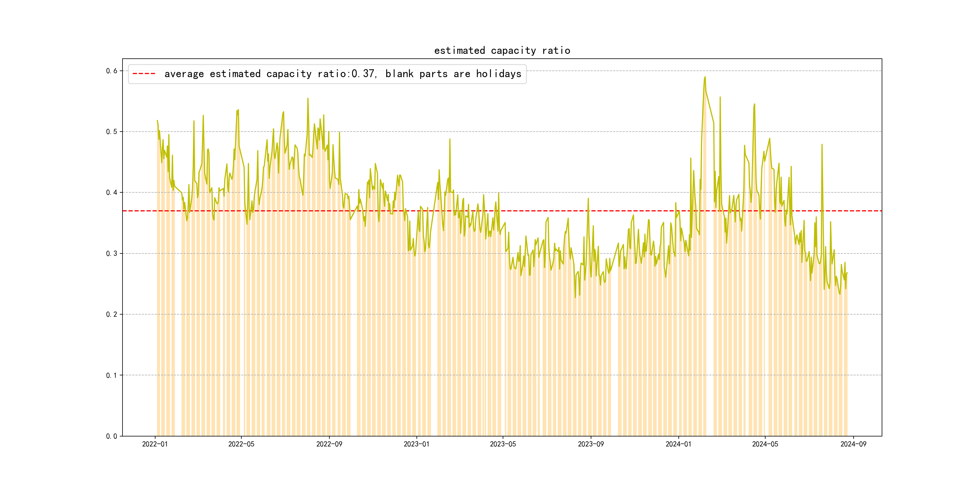The image size is (980, 490).
Task: Click the 2024-09 x-axis label
Action: coord(853,444)
